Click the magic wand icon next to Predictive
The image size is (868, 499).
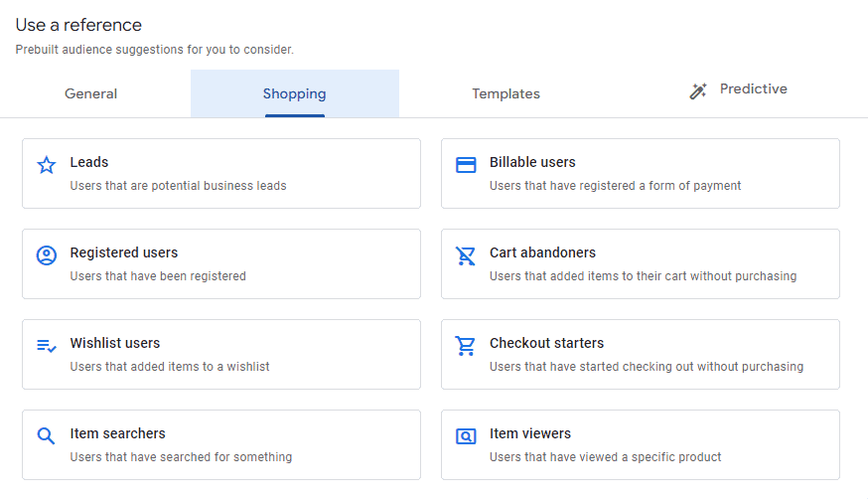(698, 91)
